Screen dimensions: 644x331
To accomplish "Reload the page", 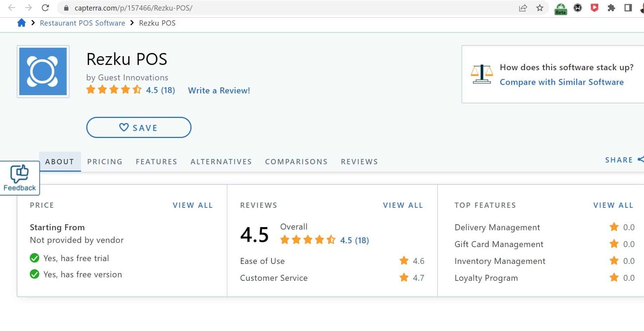I will pyautogui.click(x=45, y=8).
